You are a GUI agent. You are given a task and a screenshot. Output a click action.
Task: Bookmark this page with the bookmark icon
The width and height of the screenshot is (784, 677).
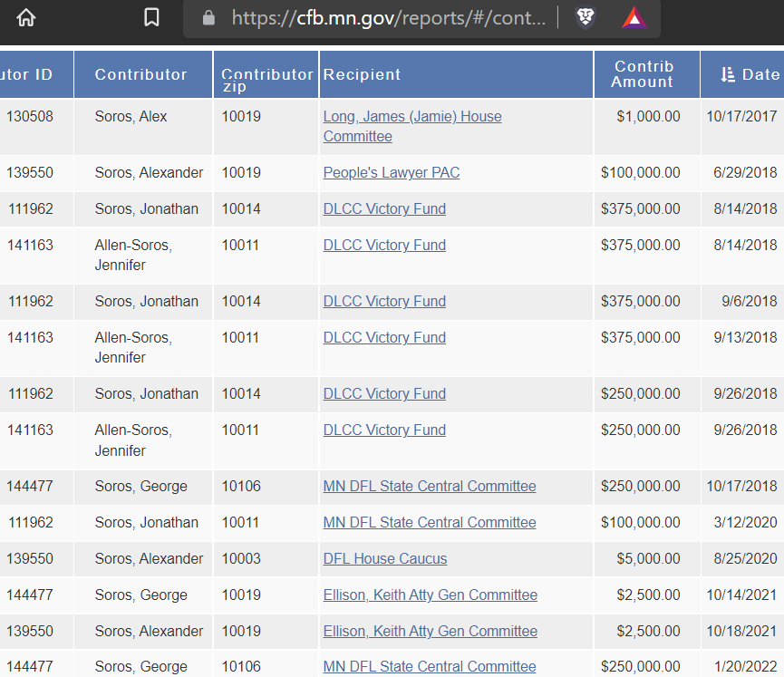[x=151, y=17]
